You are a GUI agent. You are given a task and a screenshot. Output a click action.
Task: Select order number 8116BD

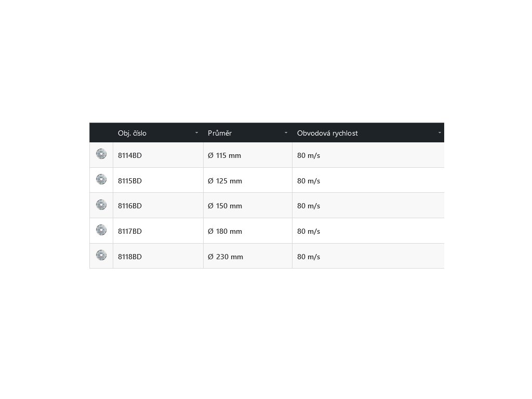coord(130,206)
